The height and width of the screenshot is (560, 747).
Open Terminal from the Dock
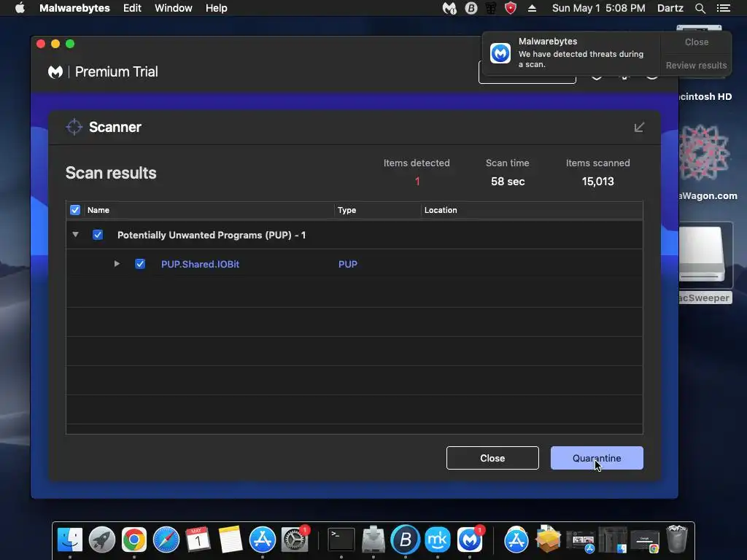[x=341, y=540]
